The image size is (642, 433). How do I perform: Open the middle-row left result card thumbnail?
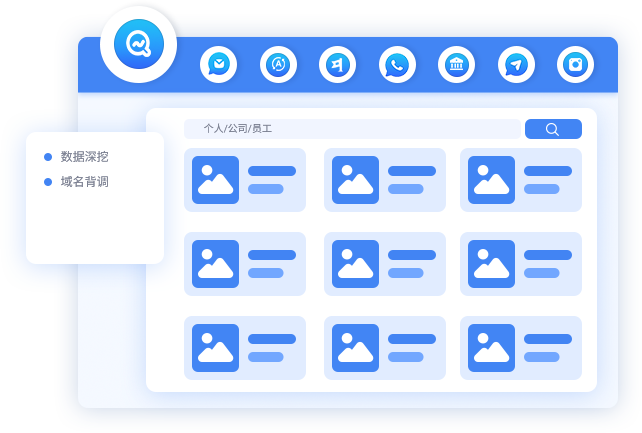point(215,264)
